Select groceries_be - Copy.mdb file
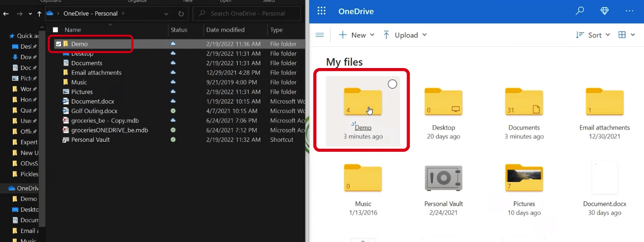 [x=105, y=121]
